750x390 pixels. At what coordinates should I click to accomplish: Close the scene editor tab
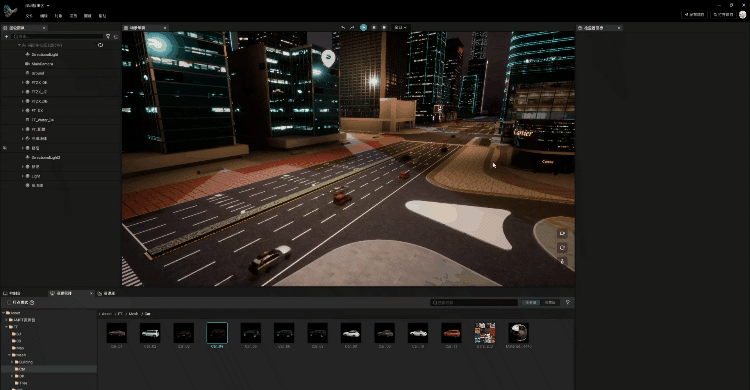[x=165, y=28]
